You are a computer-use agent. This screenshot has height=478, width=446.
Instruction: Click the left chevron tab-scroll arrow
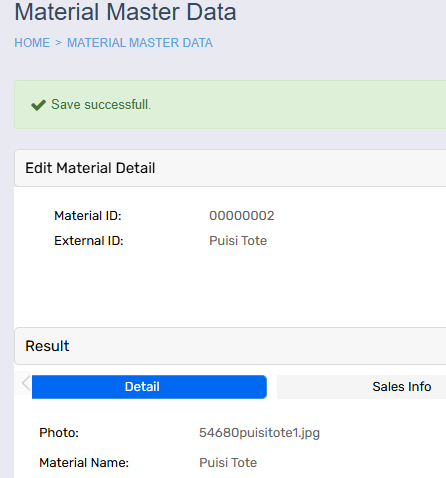[26, 383]
